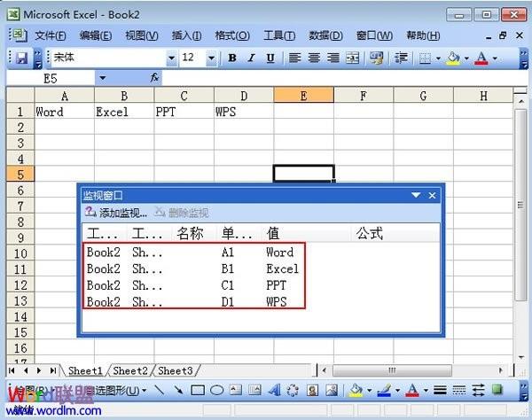Open the font size dropdown

click(211, 58)
